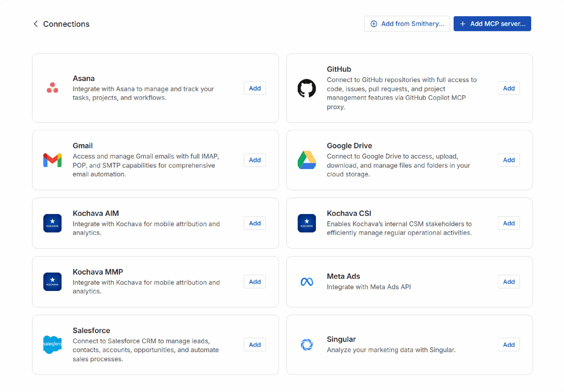564x392 pixels.
Task: Add the Kochava MMP connection
Action: (x=254, y=282)
